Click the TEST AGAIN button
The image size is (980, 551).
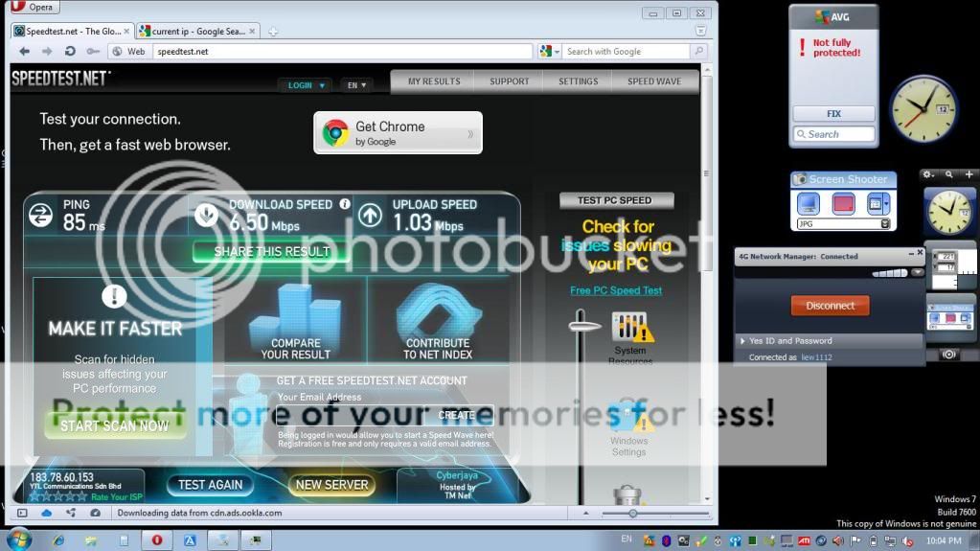[211, 485]
